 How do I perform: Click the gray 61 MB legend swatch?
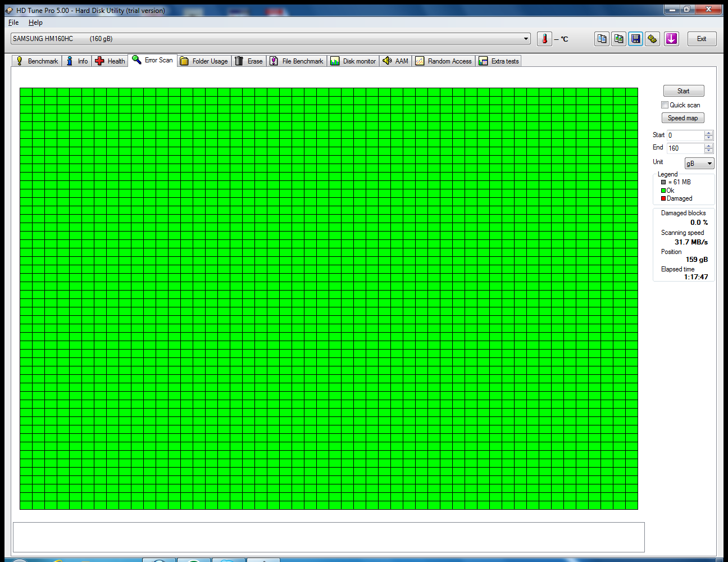tap(663, 182)
